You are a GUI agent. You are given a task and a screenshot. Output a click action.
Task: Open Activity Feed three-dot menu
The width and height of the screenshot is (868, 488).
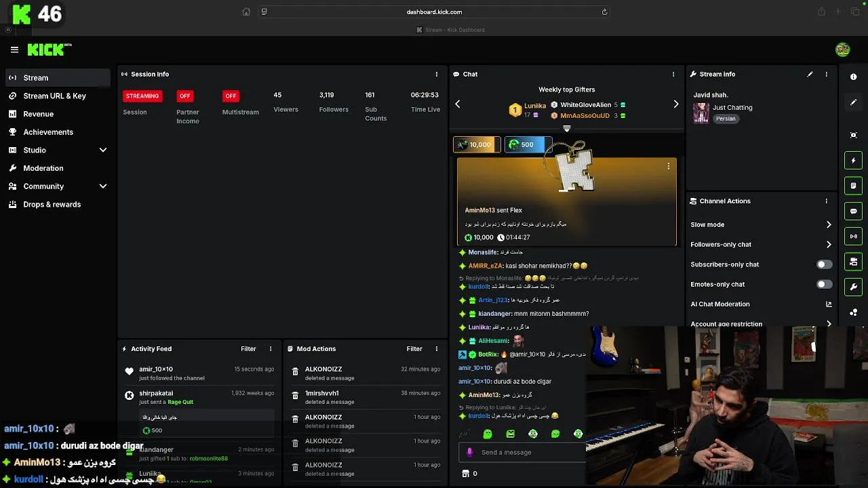[271, 349]
